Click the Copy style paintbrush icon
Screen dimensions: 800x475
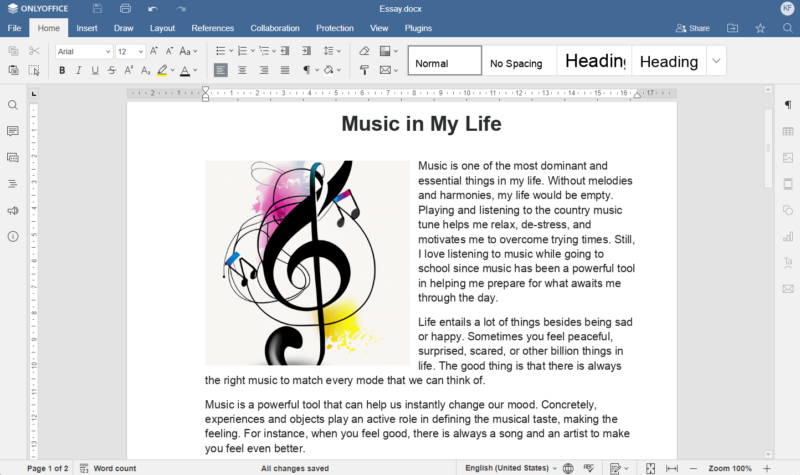[364, 70]
